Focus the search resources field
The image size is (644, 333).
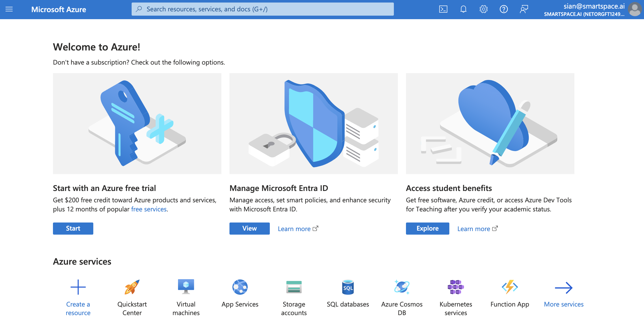click(262, 9)
